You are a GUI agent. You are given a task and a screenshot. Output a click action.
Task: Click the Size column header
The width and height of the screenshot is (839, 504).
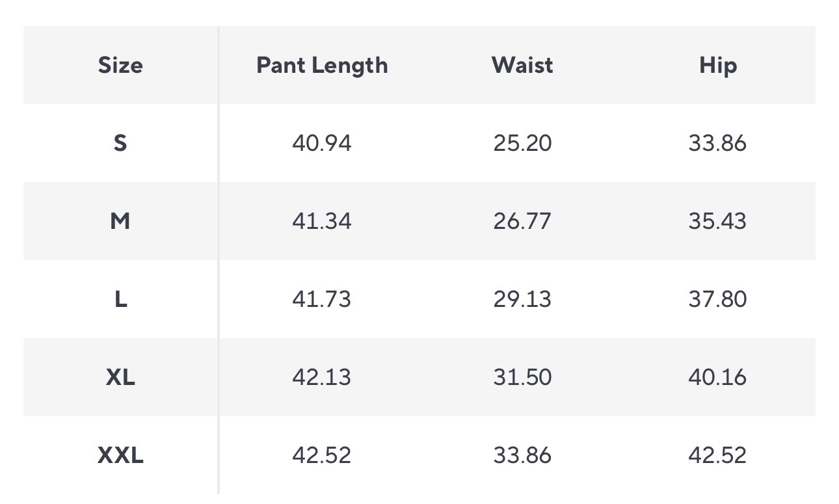(x=120, y=65)
